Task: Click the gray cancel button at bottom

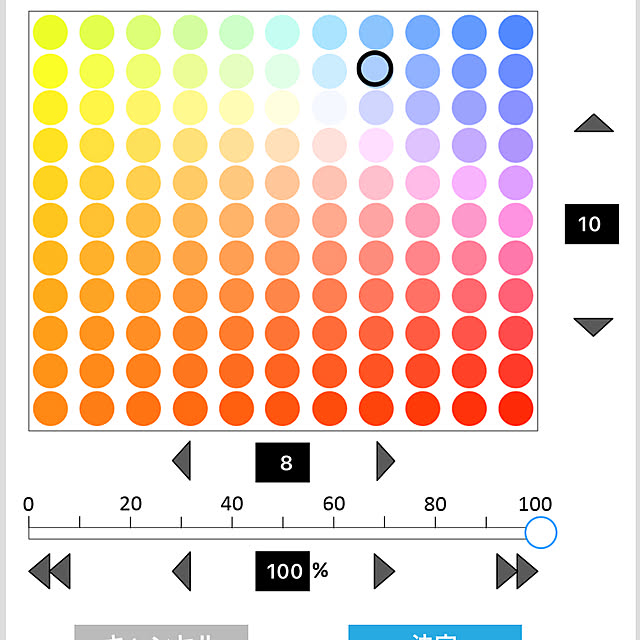Action: pos(161,632)
